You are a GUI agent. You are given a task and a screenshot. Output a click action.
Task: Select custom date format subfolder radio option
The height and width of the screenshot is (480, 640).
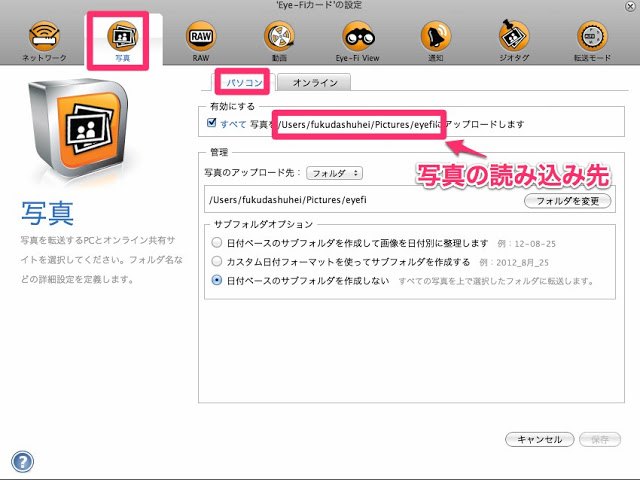click(x=217, y=261)
